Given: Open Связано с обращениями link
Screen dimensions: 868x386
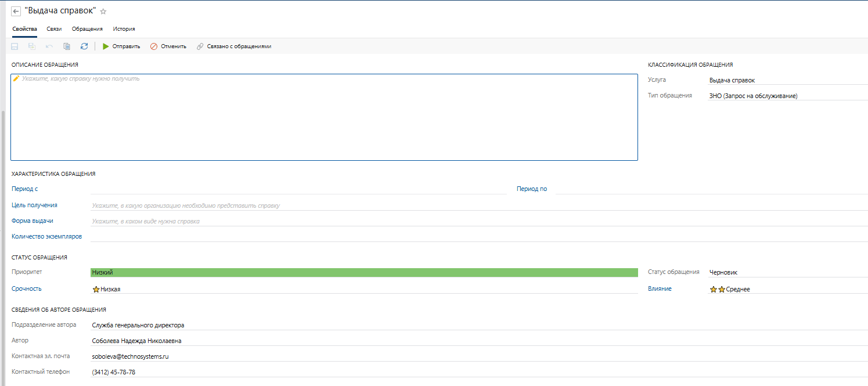Looking at the screenshot, I should (x=233, y=46).
